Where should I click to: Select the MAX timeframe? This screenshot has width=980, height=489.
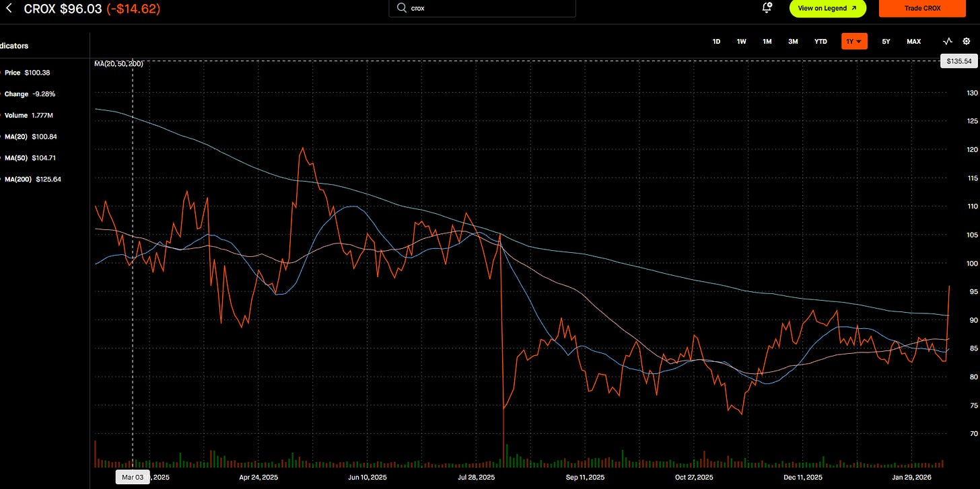point(913,42)
